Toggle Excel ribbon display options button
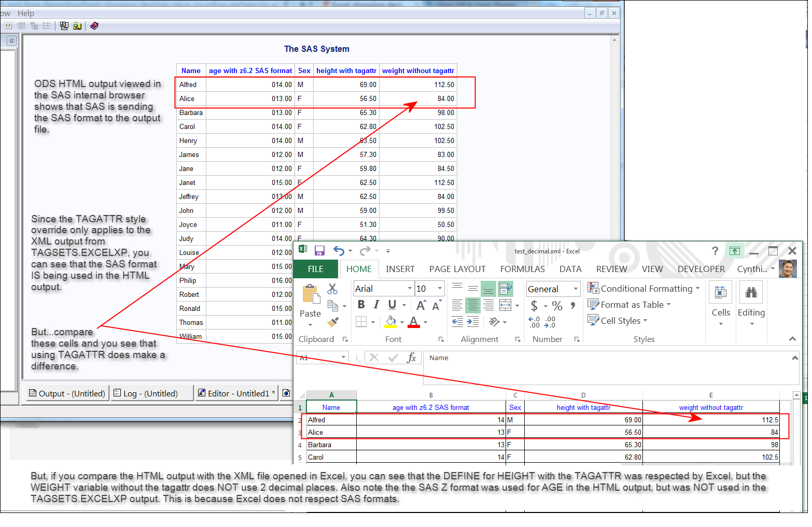Image resolution: width=812 pixels, height=527 pixels. point(735,251)
